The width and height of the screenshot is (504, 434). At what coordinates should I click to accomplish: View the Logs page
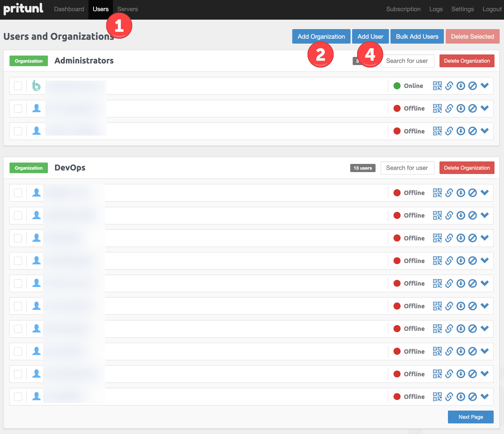tap(436, 9)
